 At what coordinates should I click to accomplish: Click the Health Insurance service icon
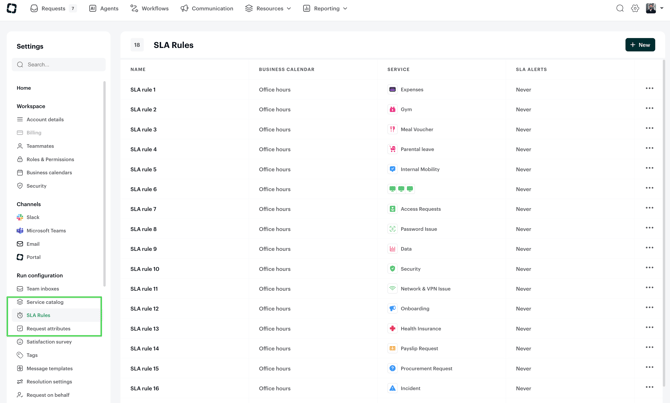click(392, 328)
